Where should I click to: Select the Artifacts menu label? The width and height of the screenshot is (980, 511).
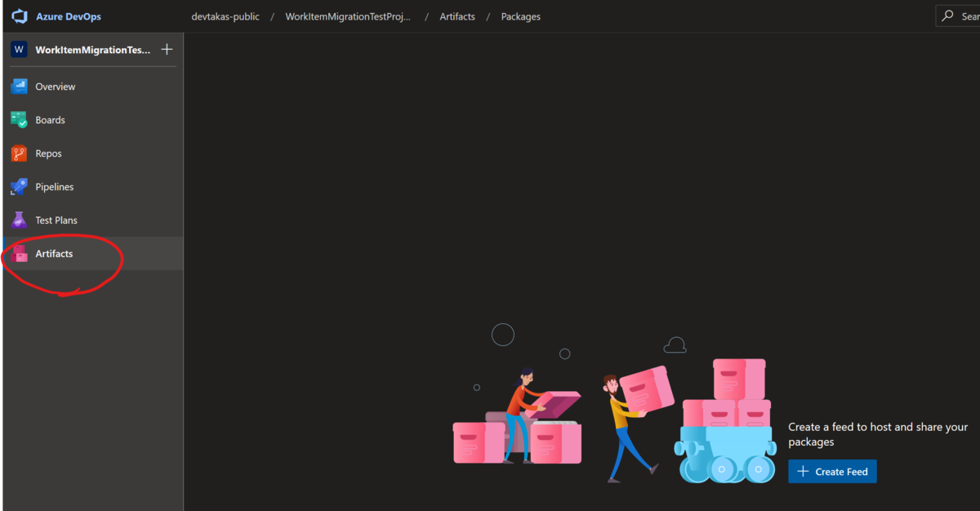click(x=54, y=254)
